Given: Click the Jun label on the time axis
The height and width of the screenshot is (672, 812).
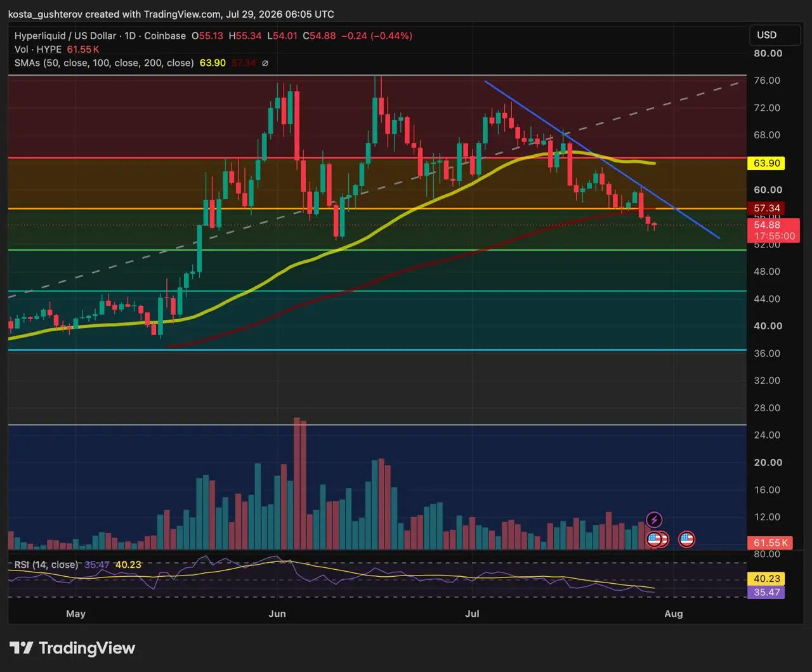Looking at the screenshot, I should [x=277, y=614].
